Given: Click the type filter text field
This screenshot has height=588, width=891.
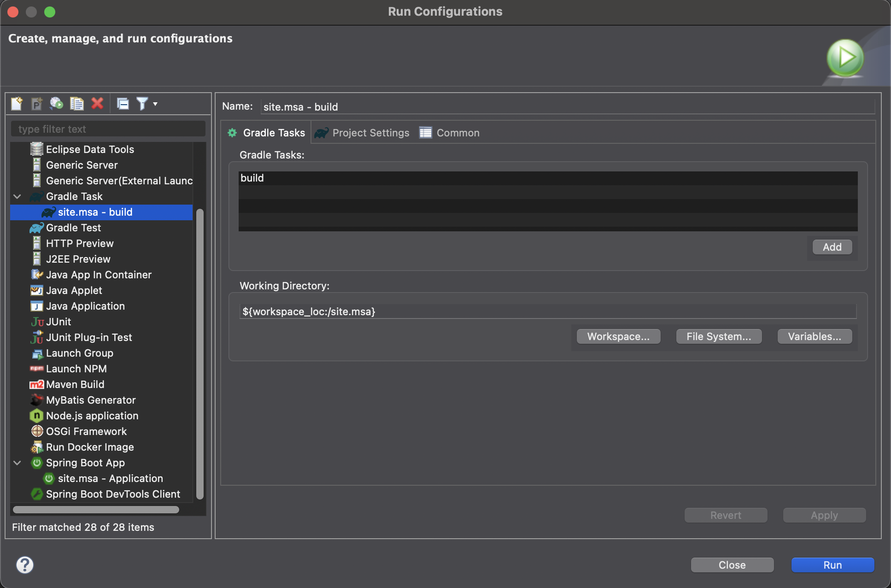Looking at the screenshot, I should [108, 129].
